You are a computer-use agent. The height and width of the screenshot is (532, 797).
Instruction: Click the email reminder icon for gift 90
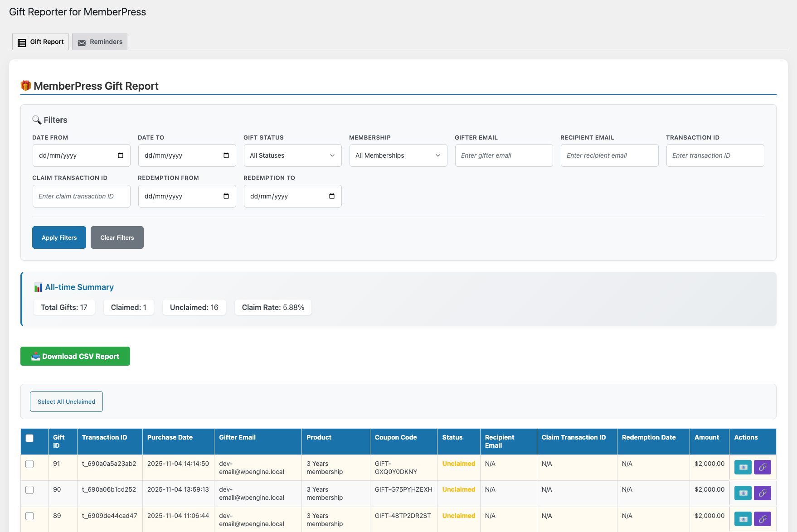[742, 493]
